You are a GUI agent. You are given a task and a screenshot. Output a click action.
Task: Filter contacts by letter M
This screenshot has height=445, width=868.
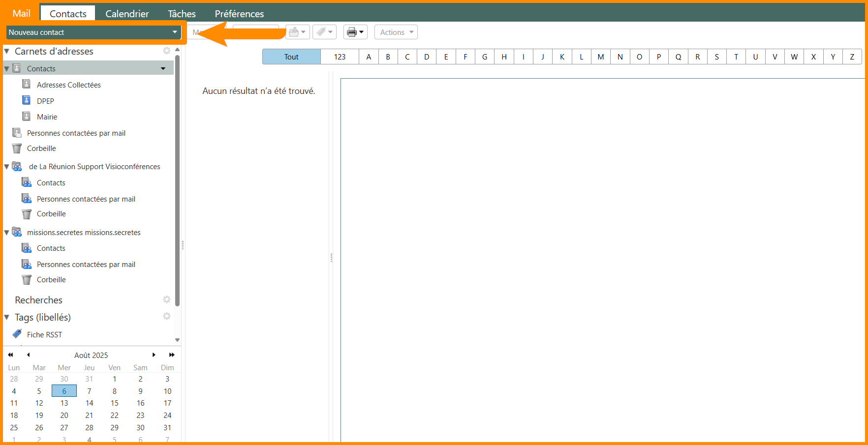(x=600, y=57)
